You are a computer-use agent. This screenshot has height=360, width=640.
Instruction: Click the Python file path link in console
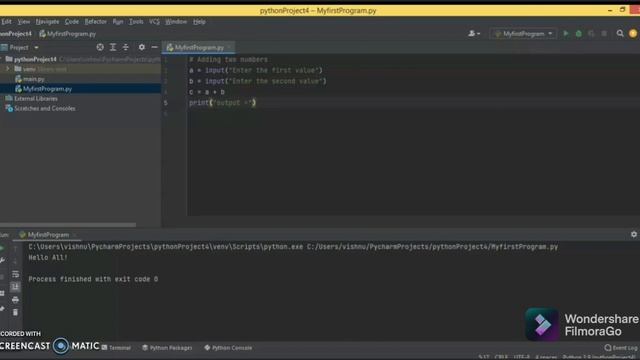point(432,247)
